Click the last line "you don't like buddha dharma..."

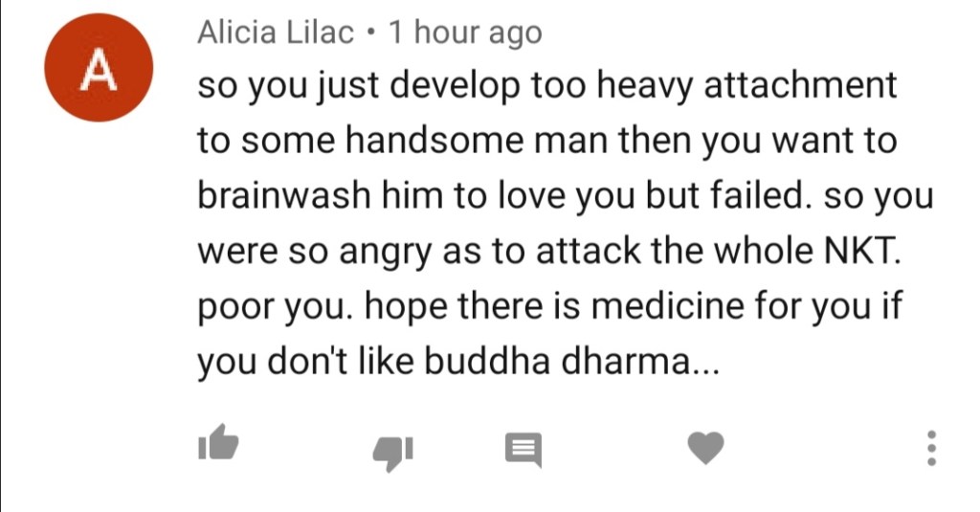[x=458, y=362]
